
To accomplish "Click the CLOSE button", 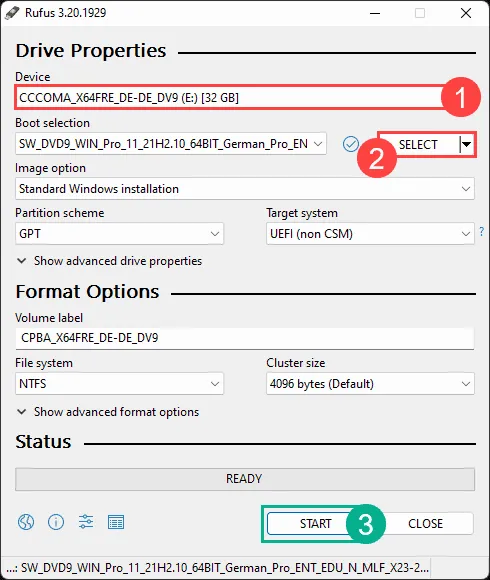I will 425,523.
